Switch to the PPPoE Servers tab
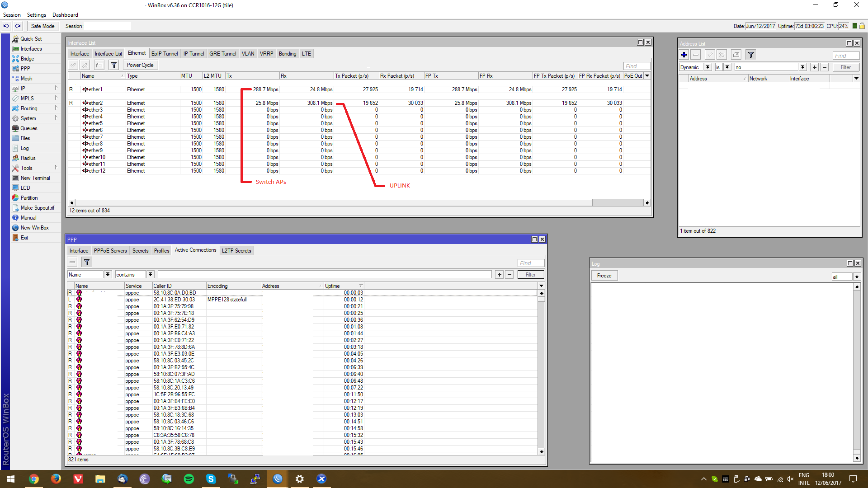Image resolution: width=868 pixels, height=488 pixels. [110, 251]
